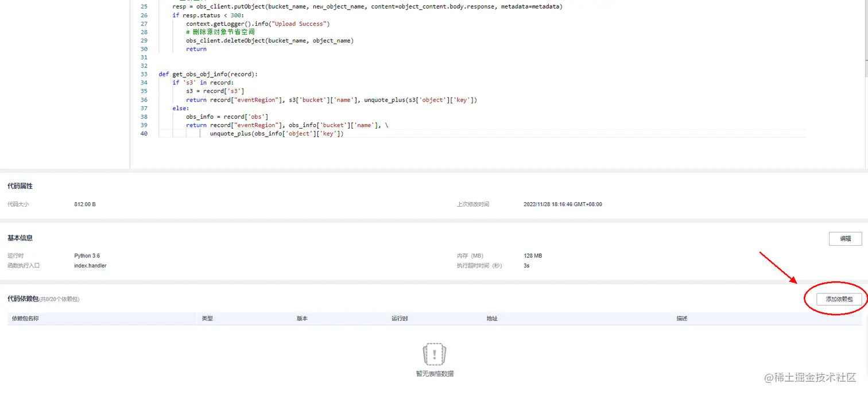Click the "if 's3' in record:" line
The height and width of the screenshot is (395, 868).
click(203, 83)
